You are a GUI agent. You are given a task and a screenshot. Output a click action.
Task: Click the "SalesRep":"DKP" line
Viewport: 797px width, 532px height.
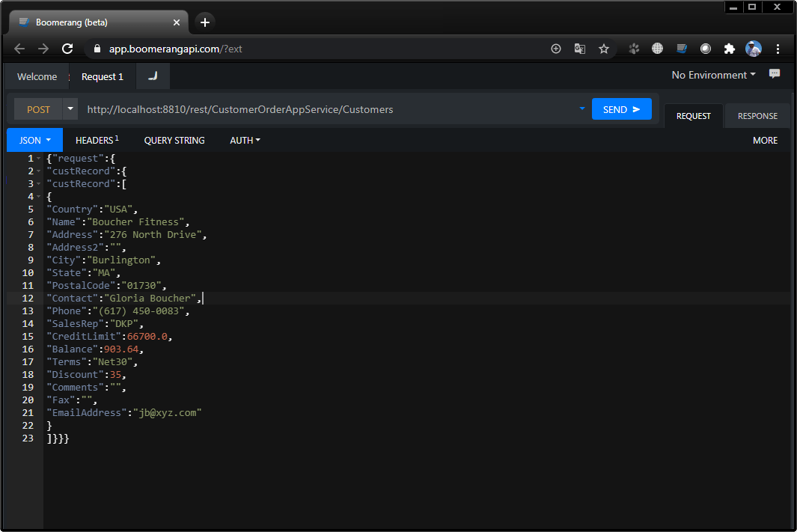[95, 324]
